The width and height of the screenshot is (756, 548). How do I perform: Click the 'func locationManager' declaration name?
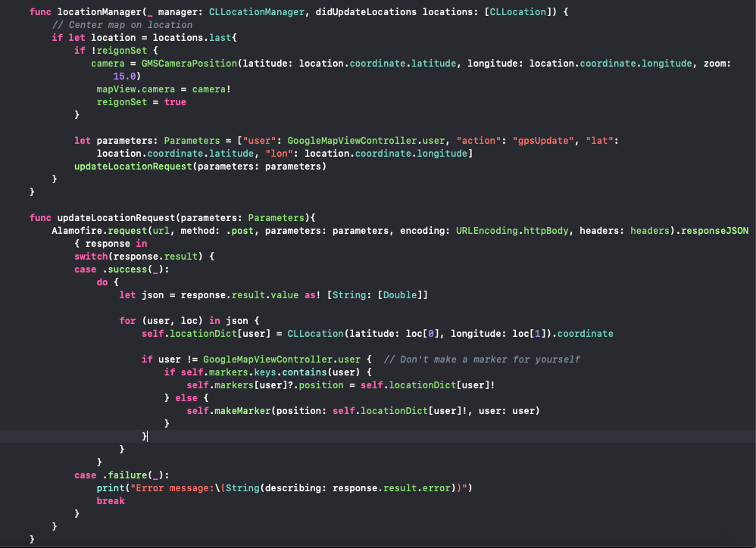(99, 11)
